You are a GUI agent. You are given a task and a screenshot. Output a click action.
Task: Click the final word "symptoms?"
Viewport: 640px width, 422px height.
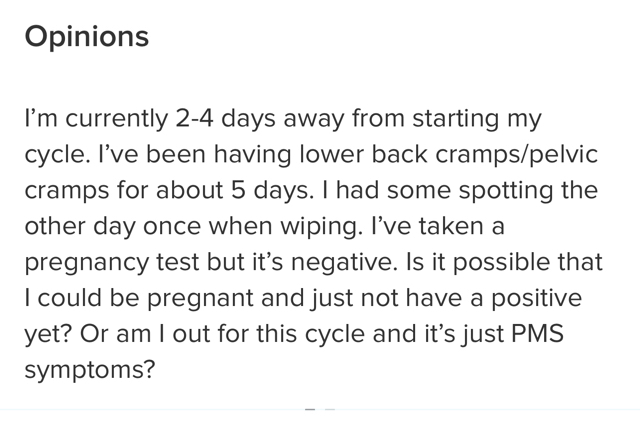pyautogui.click(x=90, y=370)
